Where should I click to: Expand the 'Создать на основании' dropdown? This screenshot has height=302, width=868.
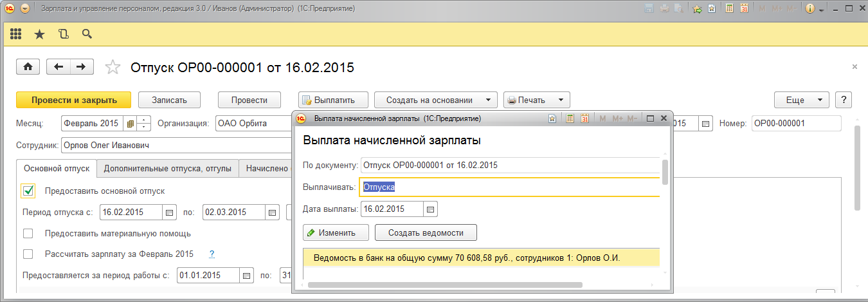(435, 100)
